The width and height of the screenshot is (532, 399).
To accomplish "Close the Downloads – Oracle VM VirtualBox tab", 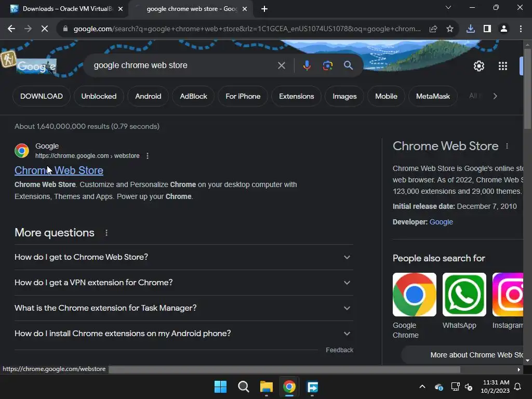I will [121, 9].
